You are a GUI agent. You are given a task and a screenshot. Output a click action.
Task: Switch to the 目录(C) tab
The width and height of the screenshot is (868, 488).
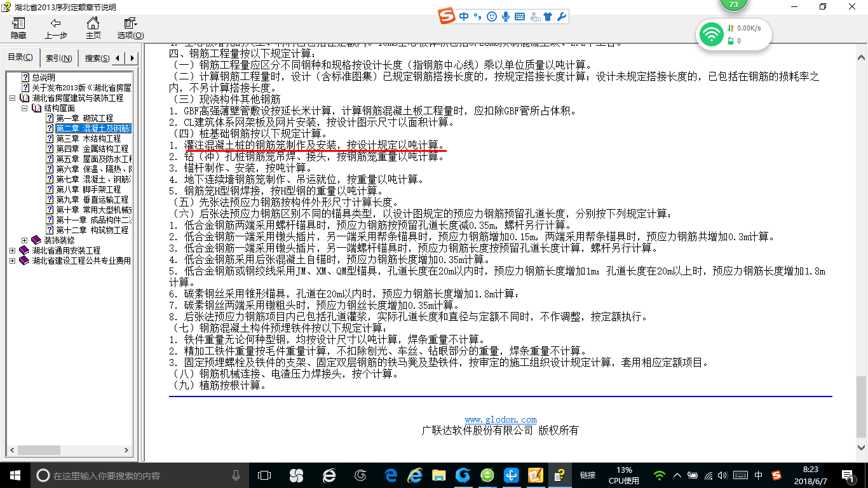tap(20, 58)
